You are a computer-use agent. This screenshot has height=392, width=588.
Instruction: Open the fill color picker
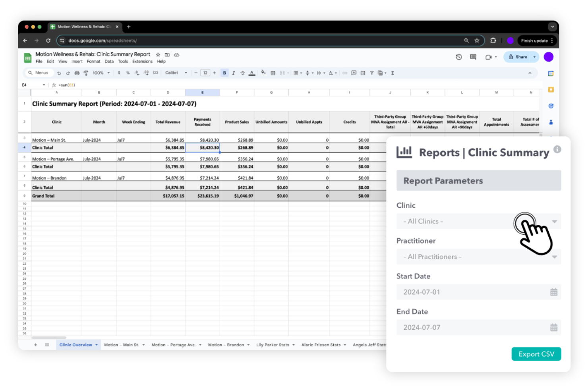[x=263, y=73]
